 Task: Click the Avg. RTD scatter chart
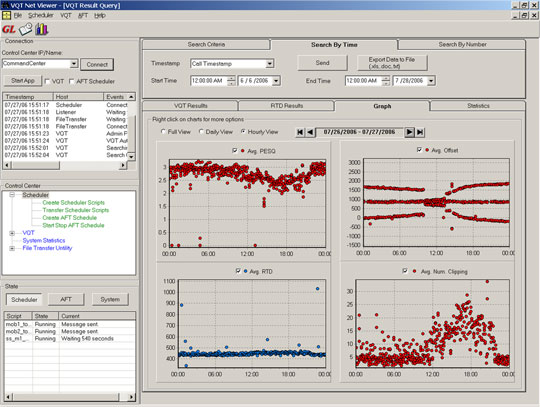[252, 324]
